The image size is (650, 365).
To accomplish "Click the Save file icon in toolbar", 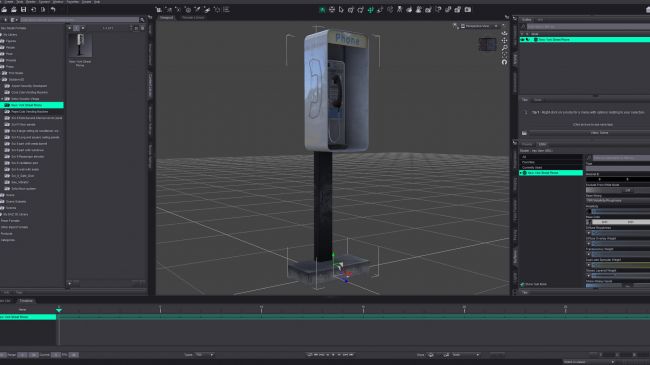I will pos(24,10).
